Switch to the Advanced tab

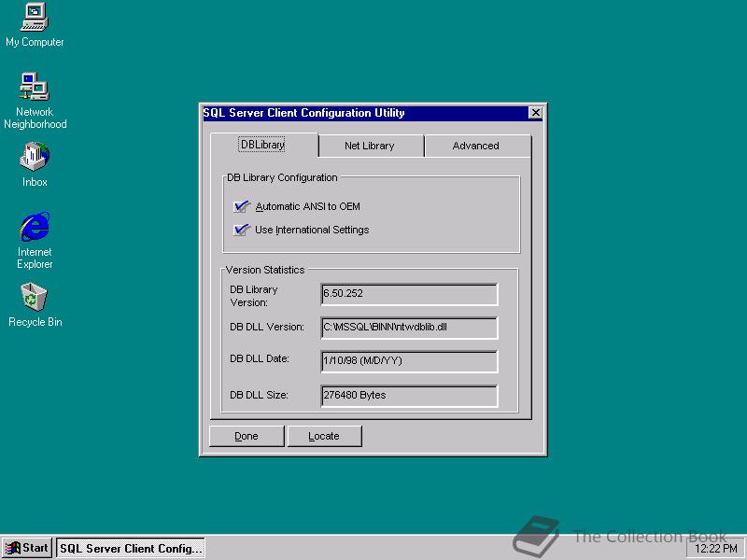(x=477, y=146)
